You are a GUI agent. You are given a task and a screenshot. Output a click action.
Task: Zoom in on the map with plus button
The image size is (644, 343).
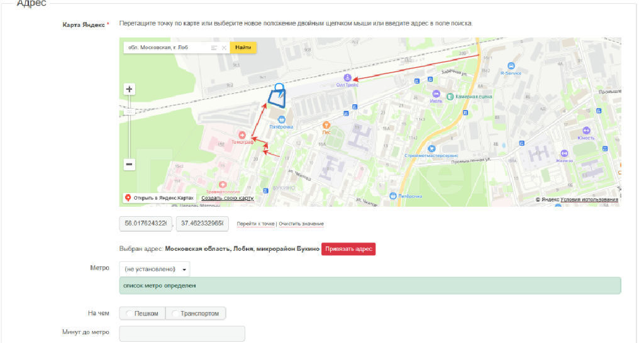[129, 89]
